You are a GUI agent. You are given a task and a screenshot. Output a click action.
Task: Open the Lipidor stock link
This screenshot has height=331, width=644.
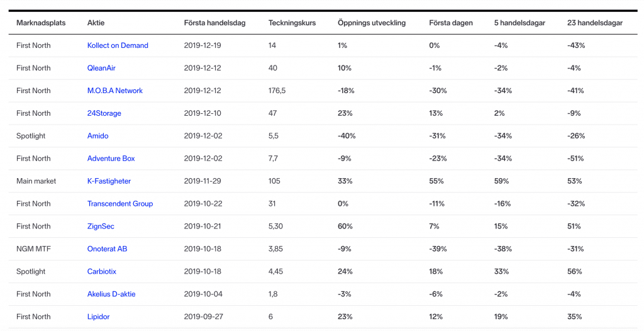100,317
